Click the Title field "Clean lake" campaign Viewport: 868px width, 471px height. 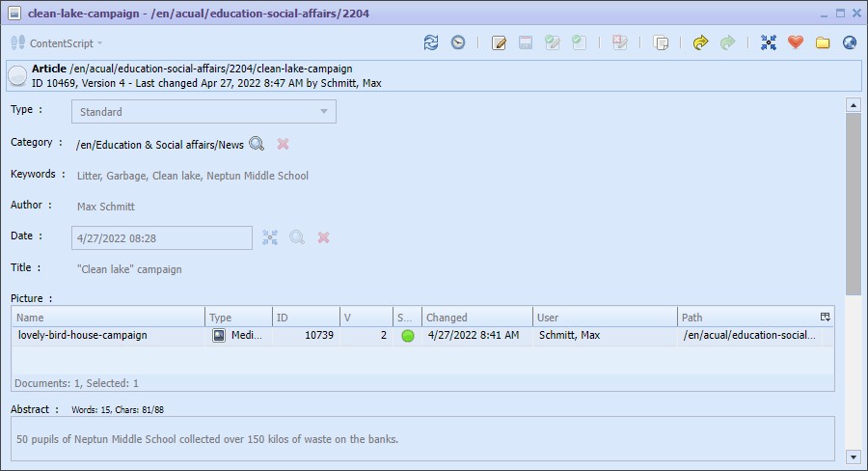[x=129, y=269]
